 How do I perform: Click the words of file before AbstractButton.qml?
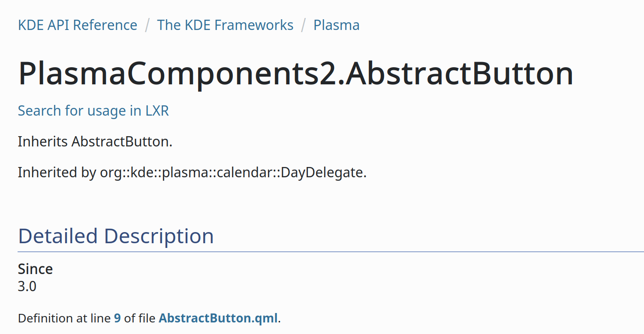(x=140, y=318)
